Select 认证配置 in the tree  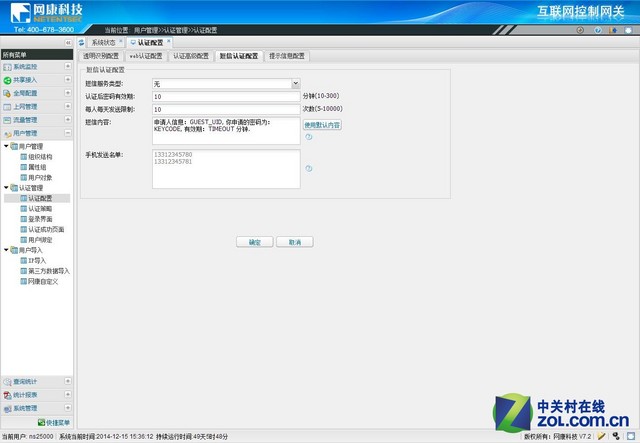click(40, 198)
